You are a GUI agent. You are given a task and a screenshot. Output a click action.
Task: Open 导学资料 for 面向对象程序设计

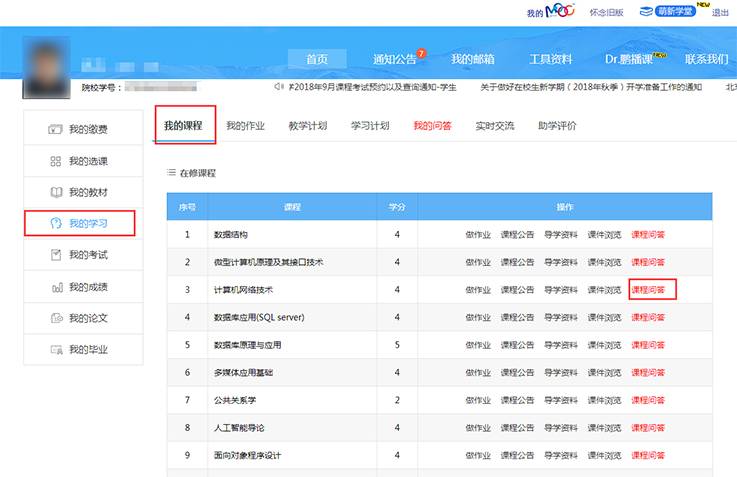click(x=561, y=455)
